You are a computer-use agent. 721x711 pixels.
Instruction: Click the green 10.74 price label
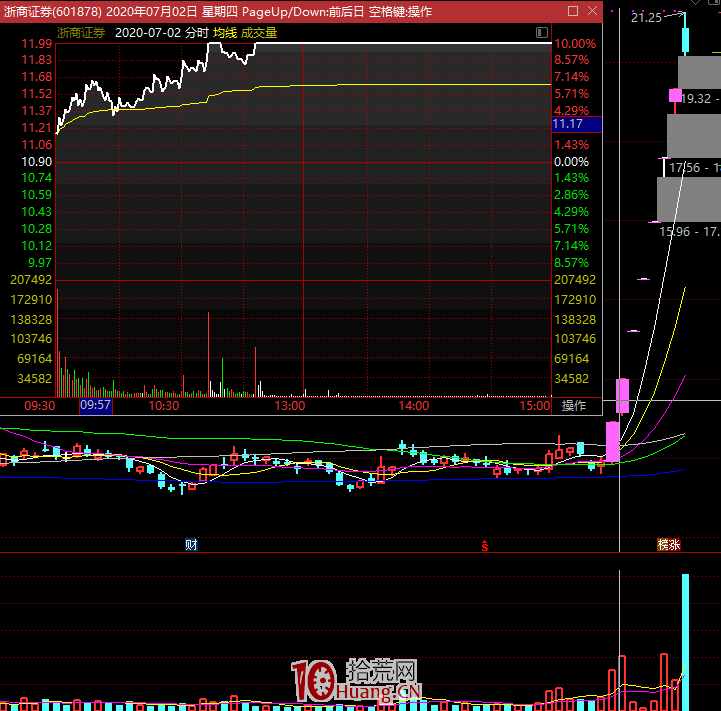point(37,178)
